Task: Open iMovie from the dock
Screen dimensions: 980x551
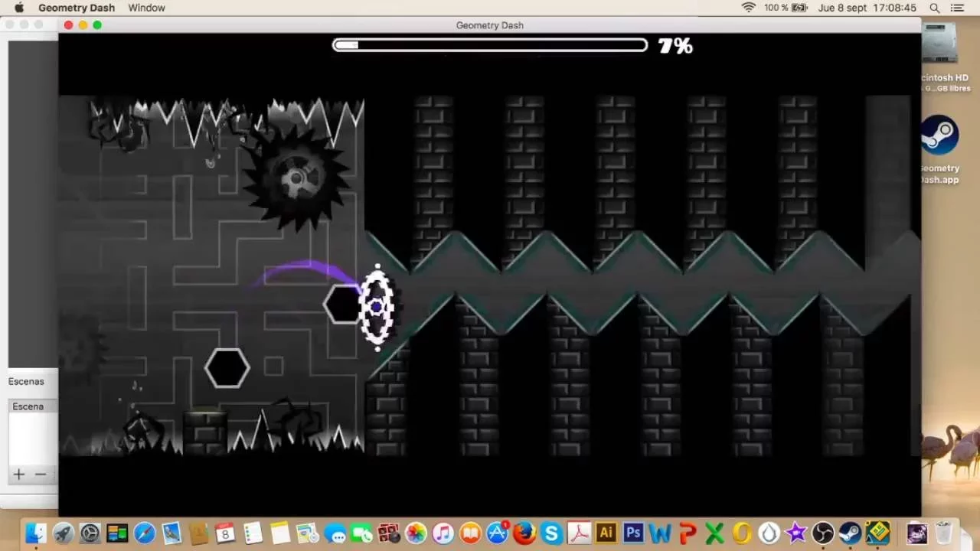Action: coord(796,533)
